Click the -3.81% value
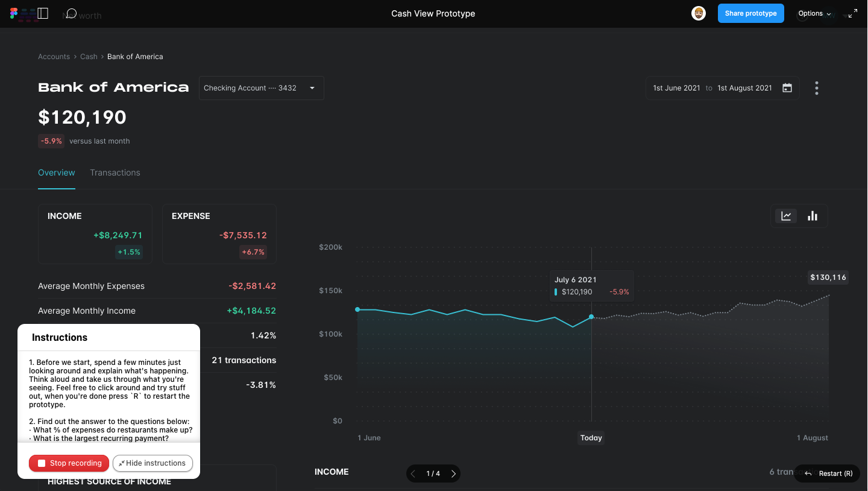868x491 pixels. [261, 385]
